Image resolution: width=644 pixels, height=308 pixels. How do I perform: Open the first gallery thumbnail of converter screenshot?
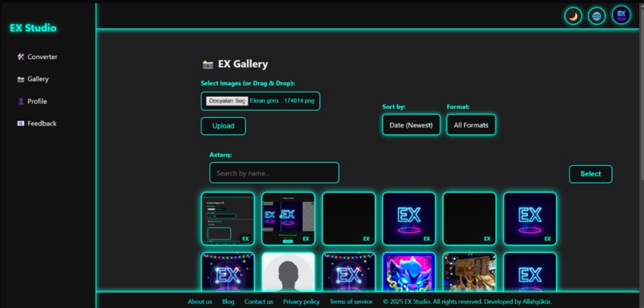[x=228, y=219]
